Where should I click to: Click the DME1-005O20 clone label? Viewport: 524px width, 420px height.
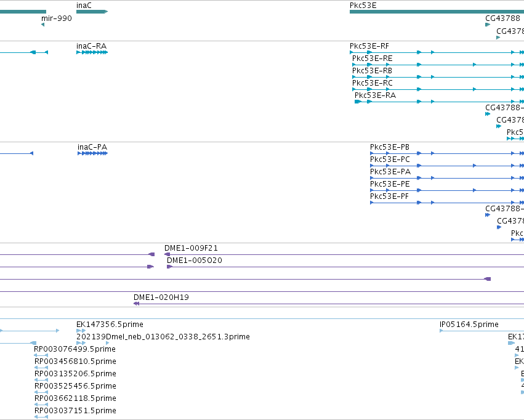click(194, 260)
